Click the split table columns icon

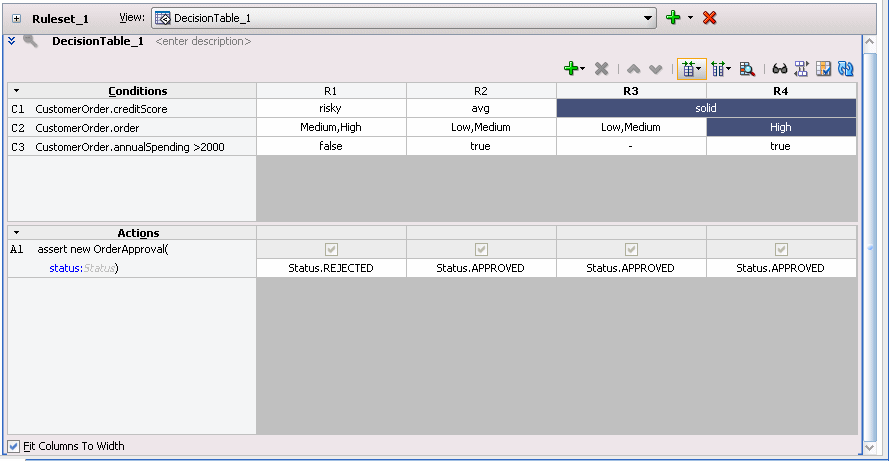718,69
